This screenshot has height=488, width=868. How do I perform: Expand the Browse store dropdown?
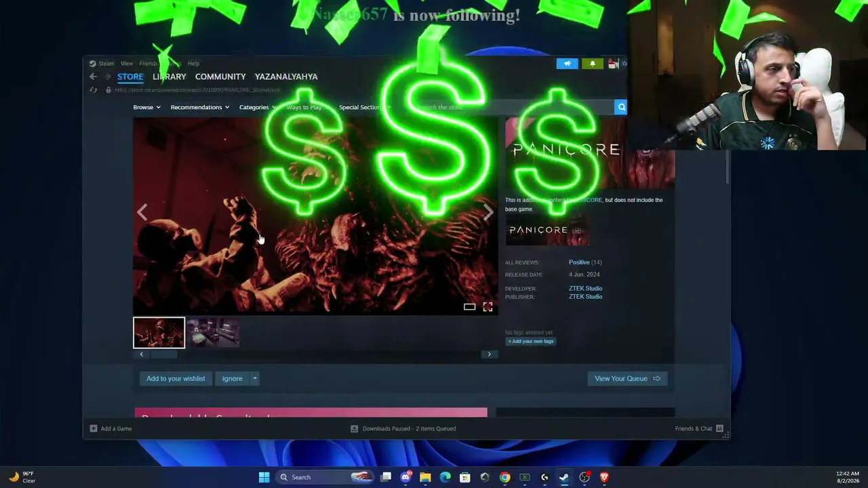point(146,107)
